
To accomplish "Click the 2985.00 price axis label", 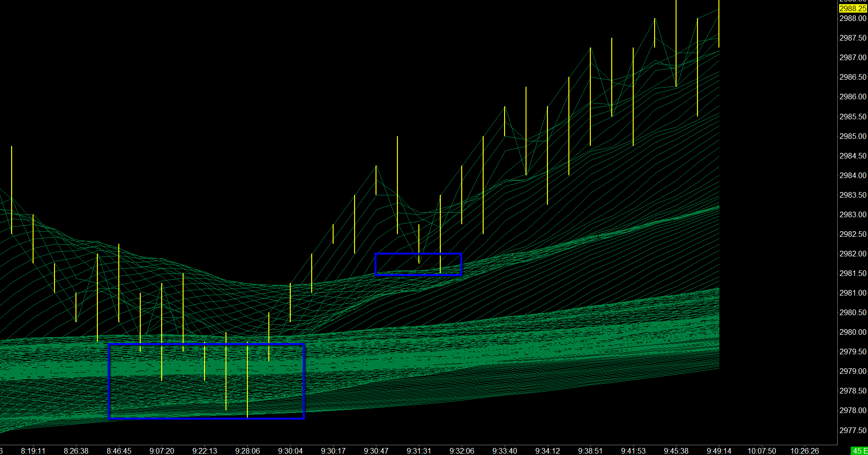I will 853,136.
